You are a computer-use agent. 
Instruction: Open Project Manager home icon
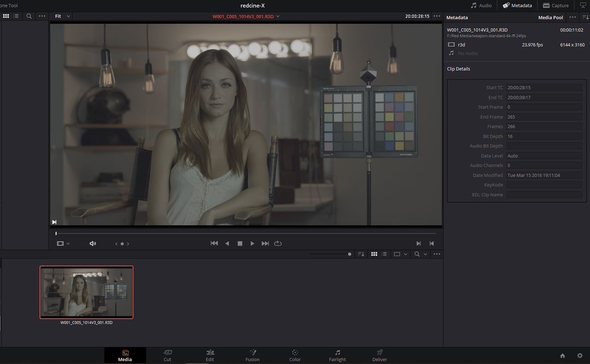tap(562, 356)
